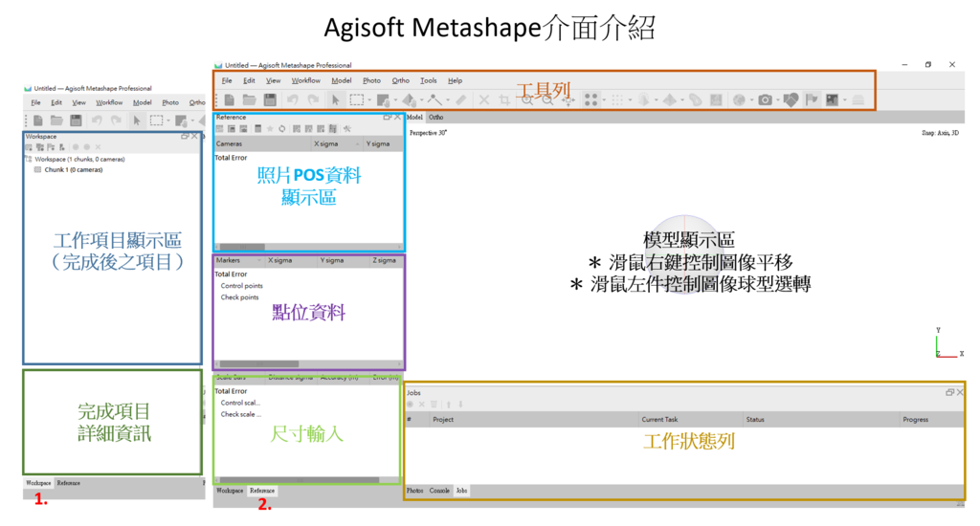This screenshot has width=980, height=526.
Task: Show the basemap globe icon
Action: [739, 100]
